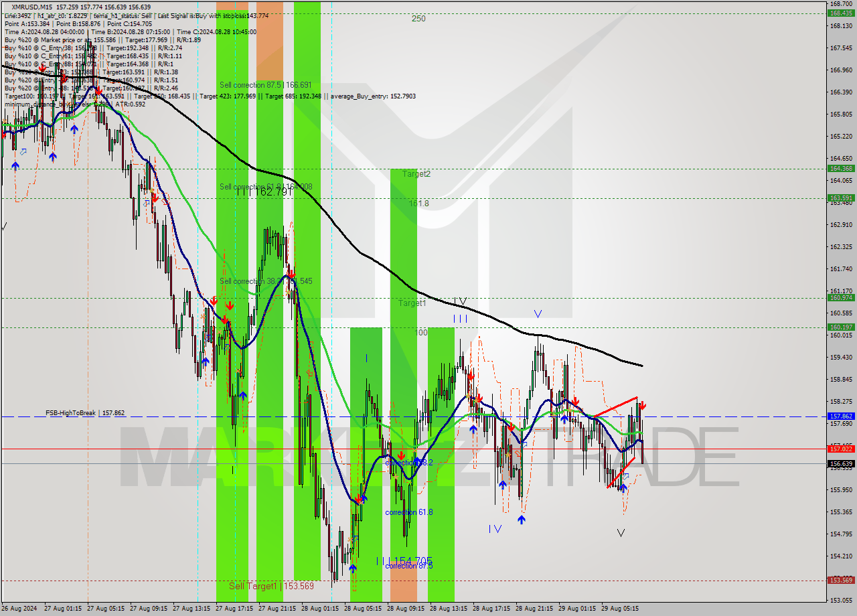The image size is (857, 616).
Task: Click the green 168.435 price tag
Action: (841, 13)
